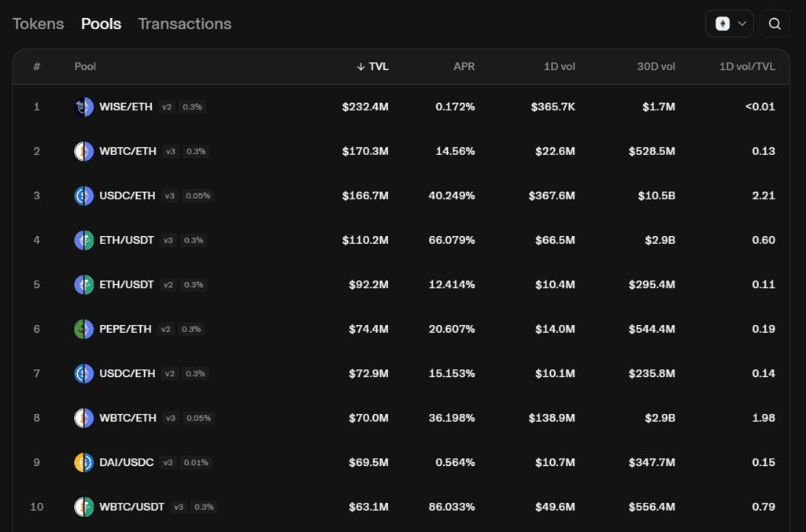Select the Pools tab
806x532 pixels.
tap(102, 24)
